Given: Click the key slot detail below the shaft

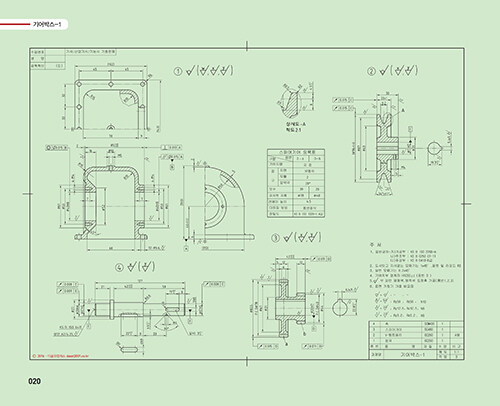Looking at the screenshot, I should coord(129,349).
